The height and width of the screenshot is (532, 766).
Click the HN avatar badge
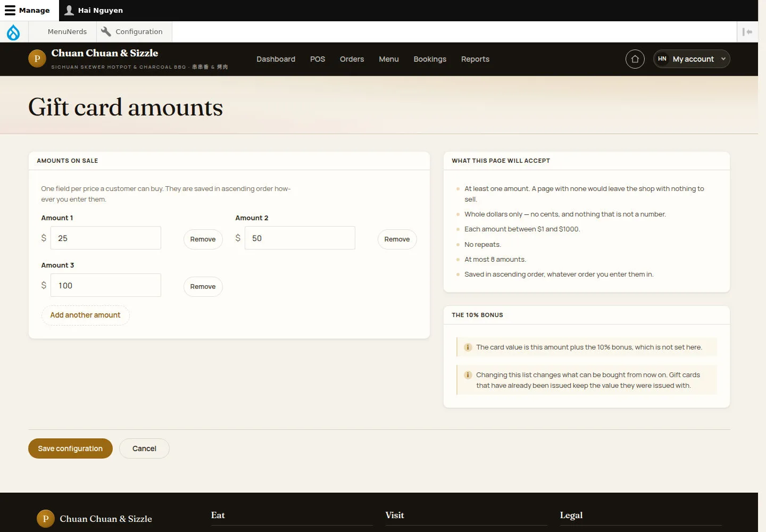[x=662, y=59]
